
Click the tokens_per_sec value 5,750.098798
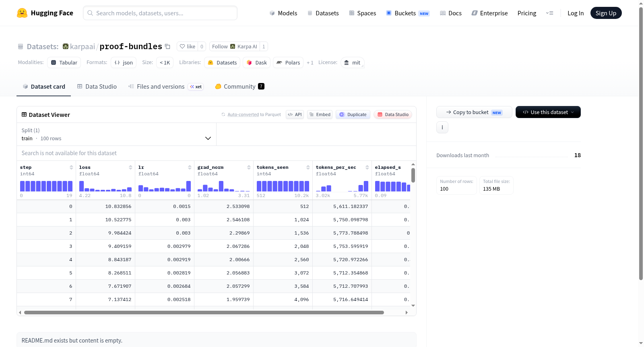click(351, 220)
